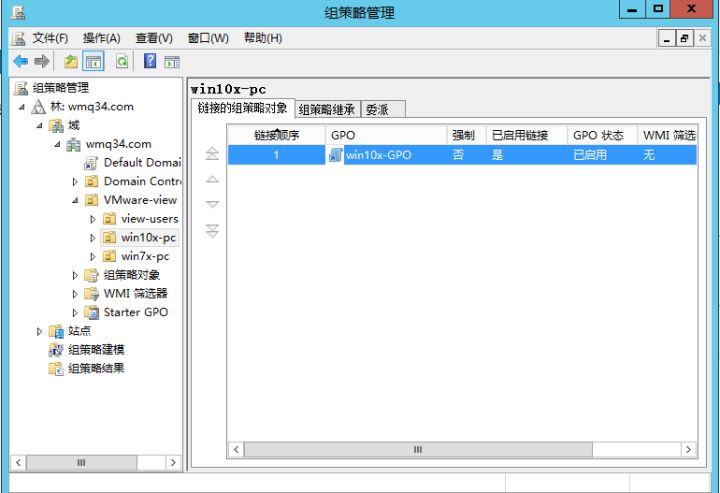
Task: Expand the Starter GPO node
Action: click(75, 313)
